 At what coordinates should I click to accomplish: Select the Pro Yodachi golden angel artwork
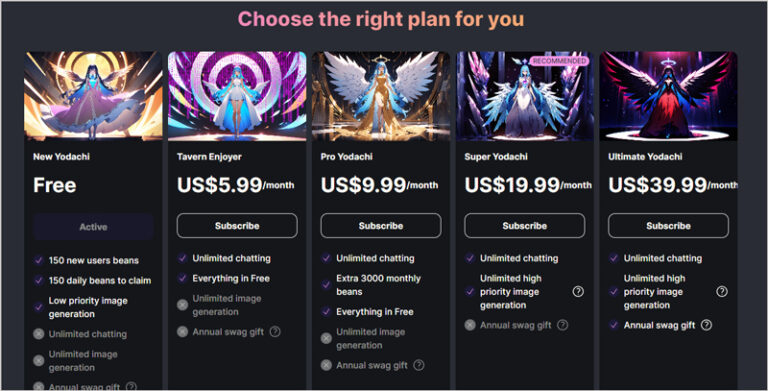[x=381, y=96]
